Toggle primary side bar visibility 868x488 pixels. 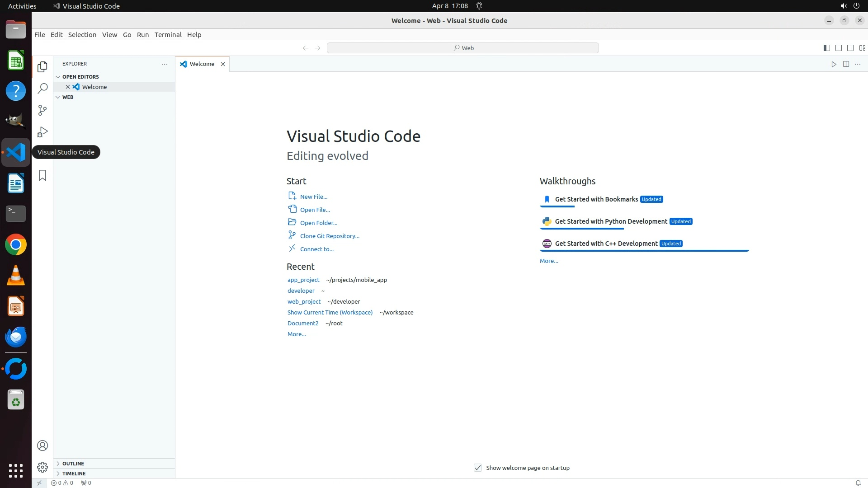(826, 48)
